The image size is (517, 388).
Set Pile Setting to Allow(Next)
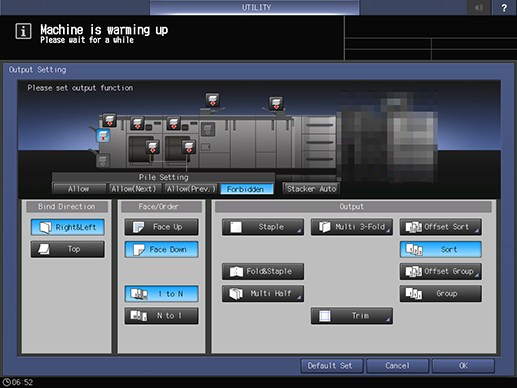[134, 189]
